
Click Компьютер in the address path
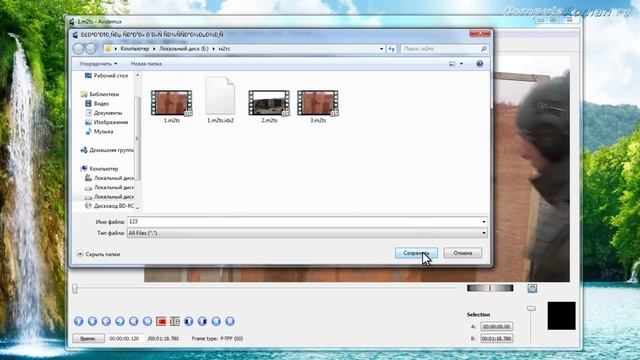click(x=135, y=49)
